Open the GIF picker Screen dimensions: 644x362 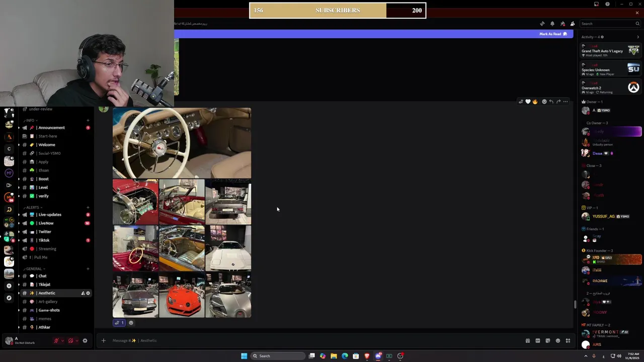[x=537, y=340]
